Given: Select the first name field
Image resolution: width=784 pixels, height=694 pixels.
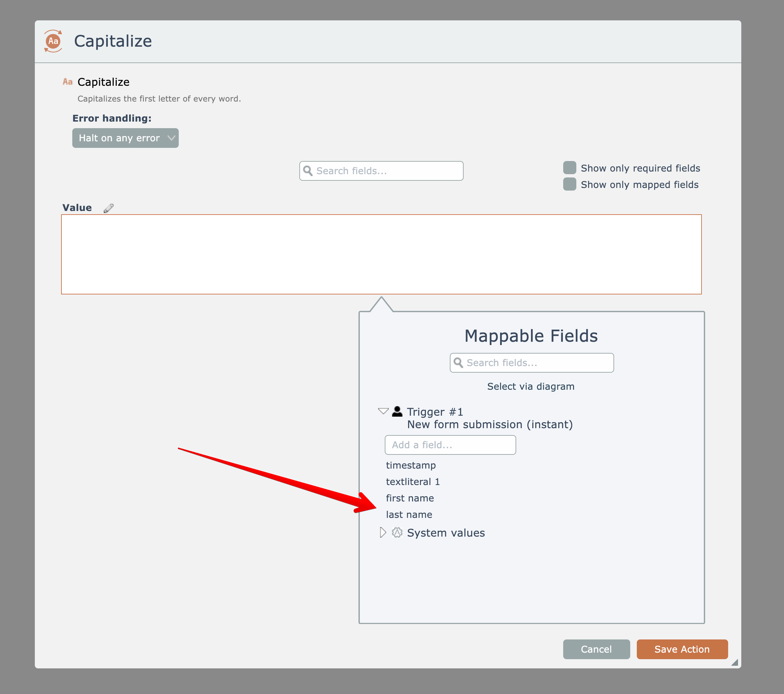Looking at the screenshot, I should tap(410, 498).
